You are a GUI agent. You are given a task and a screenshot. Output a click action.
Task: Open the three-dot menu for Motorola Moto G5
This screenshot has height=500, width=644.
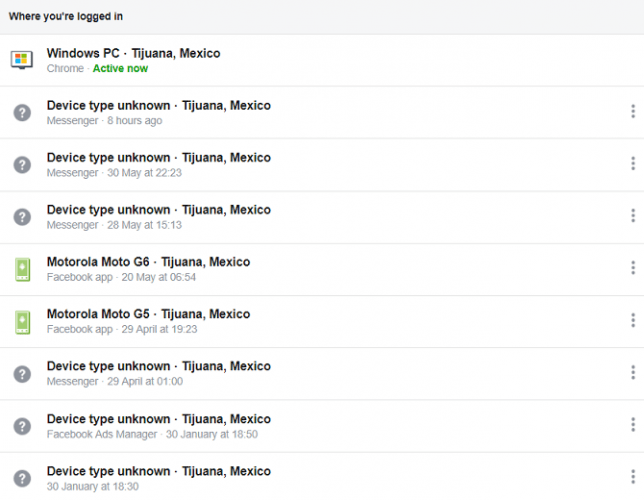coord(633,321)
